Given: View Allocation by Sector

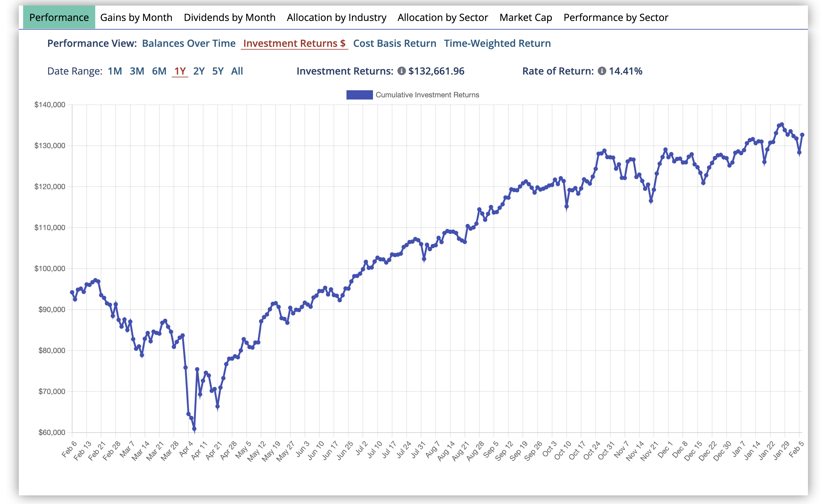Looking at the screenshot, I should (443, 18).
